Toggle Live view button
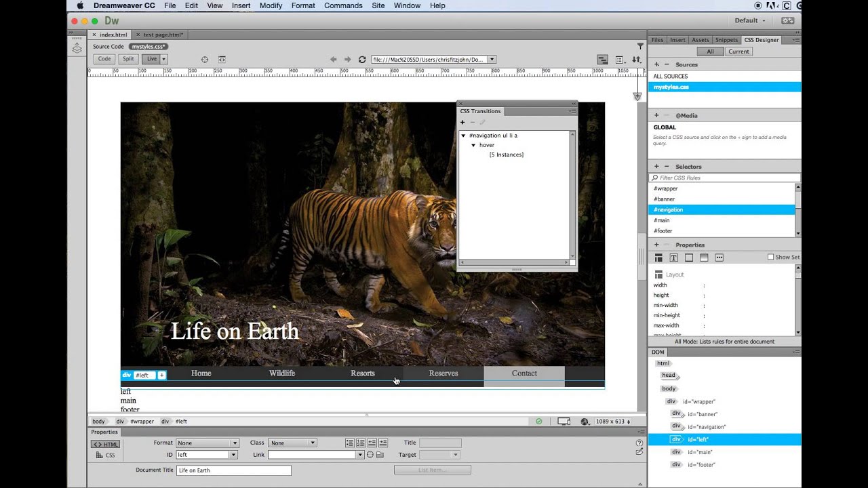Image resolution: width=868 pixels, height=488 pixels. (x=151, y=59)
